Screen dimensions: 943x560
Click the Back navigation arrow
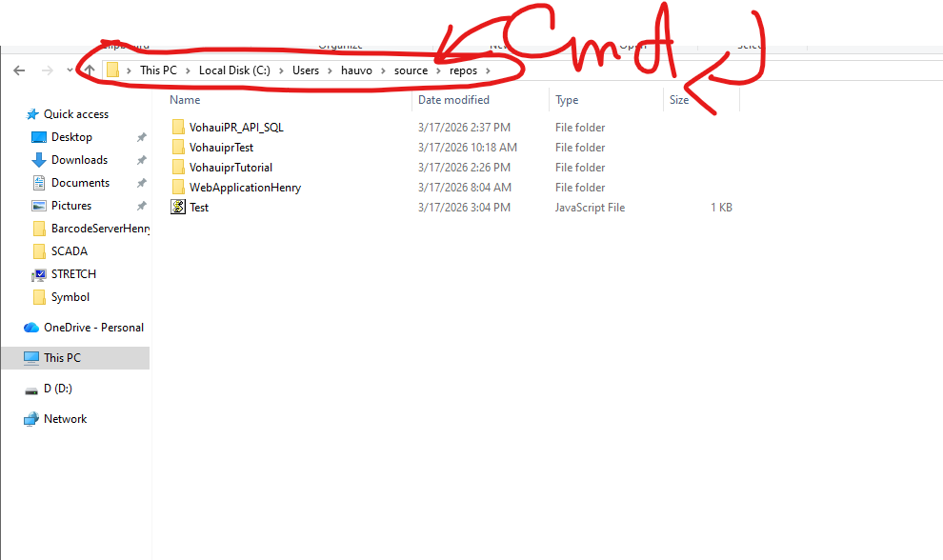click(19, 70)
